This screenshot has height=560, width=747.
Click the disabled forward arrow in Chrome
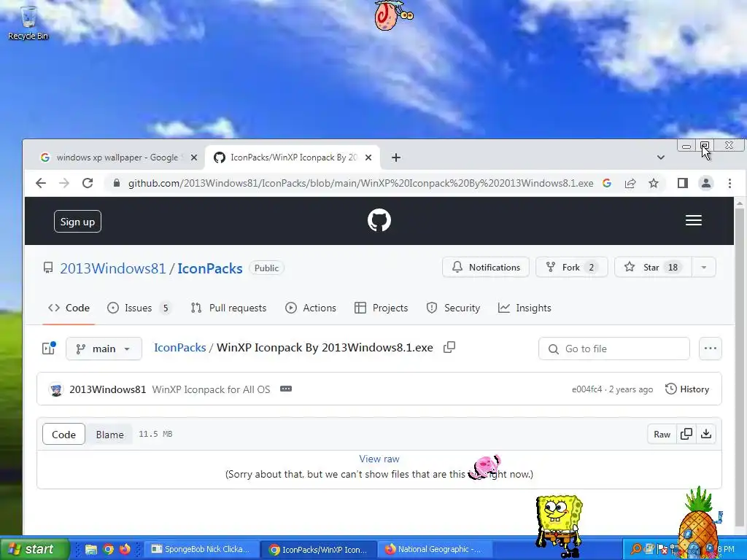click(x=64, y=183)
